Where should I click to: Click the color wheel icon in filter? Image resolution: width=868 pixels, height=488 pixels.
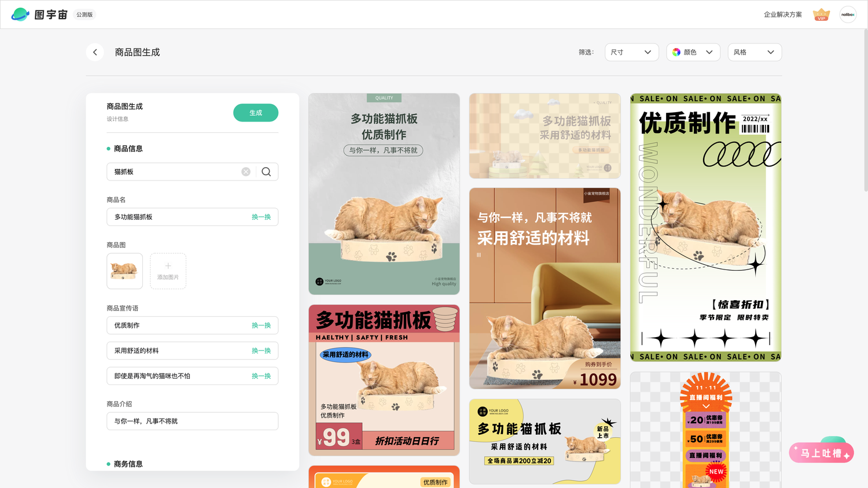tap(676, 52)
